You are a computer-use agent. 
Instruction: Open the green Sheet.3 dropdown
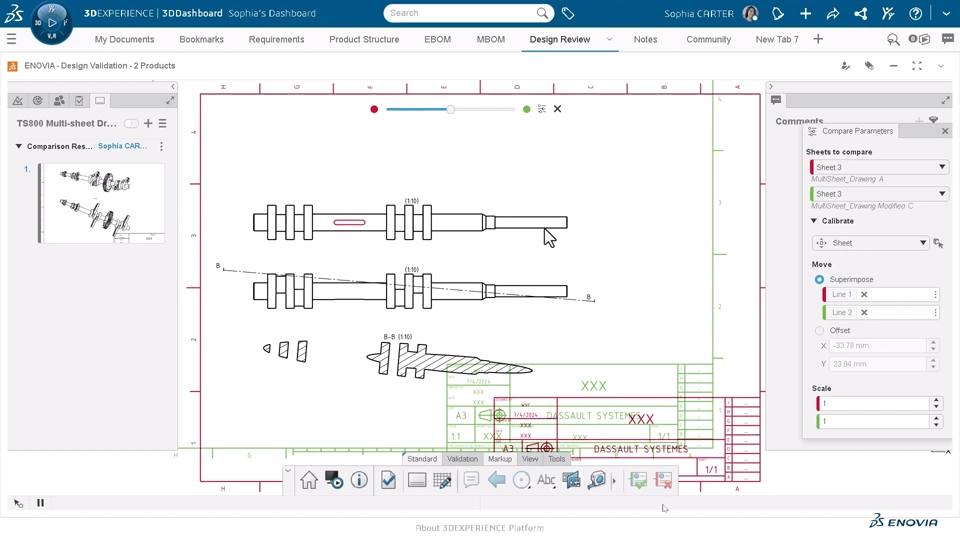tap(879, 193)
